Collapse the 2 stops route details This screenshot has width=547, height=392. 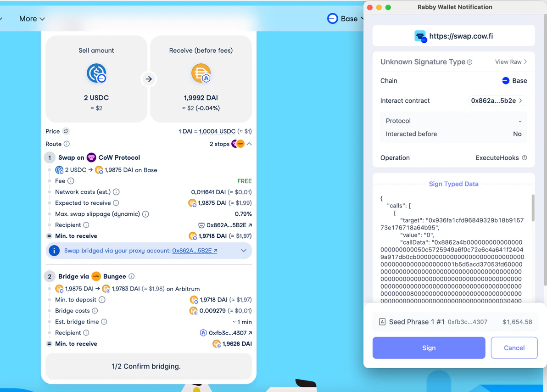pyautogui.click(x=249, y=144)
